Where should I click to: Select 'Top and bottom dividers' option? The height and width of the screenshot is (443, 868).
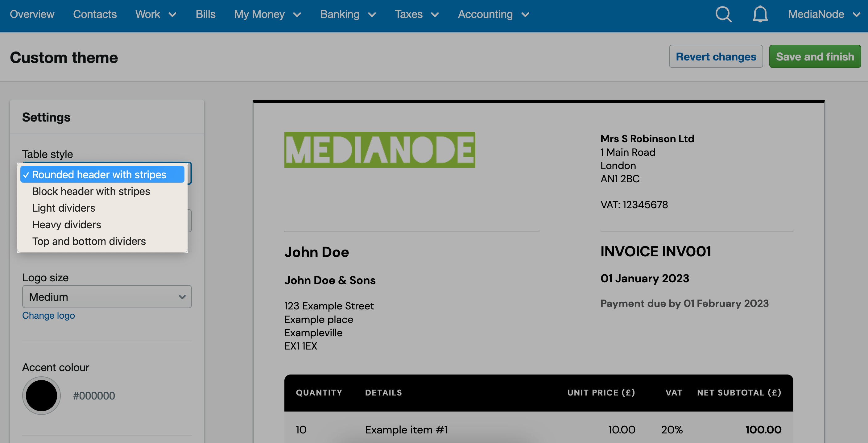[x=89, y=241]
